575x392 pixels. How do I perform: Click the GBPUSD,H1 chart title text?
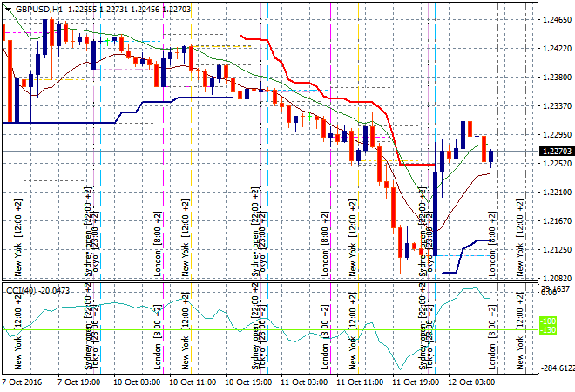[39, 8]
